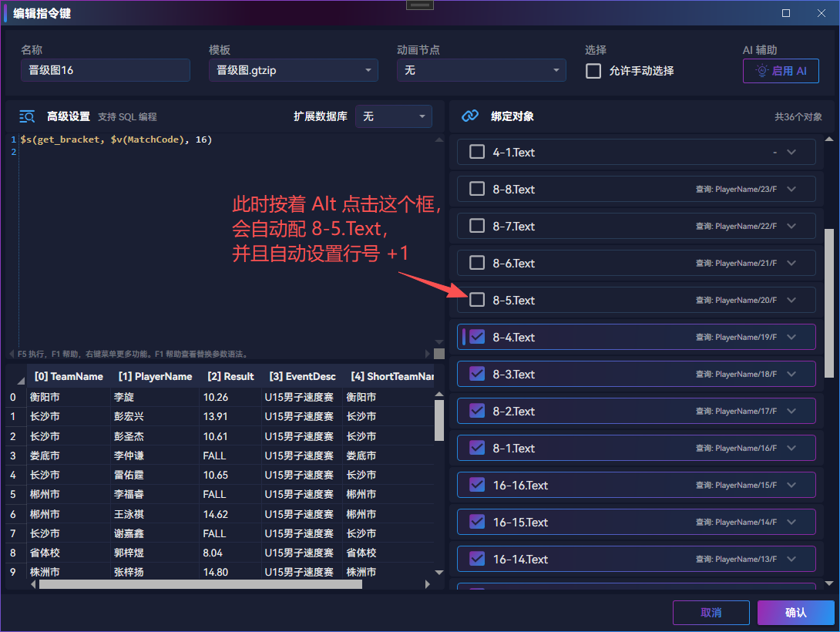Expand the 8-8.Text row chevron
This screenshot has width=840, height=632.
pos(791,189)
